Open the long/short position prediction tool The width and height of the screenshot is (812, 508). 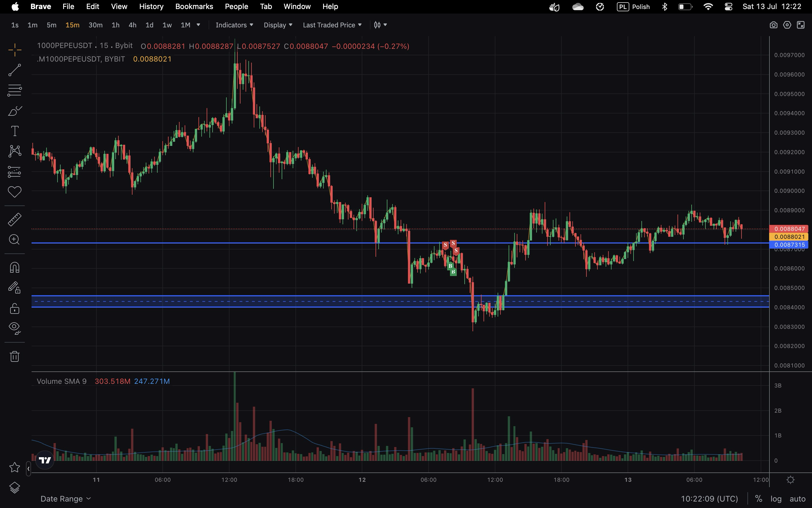click(x=15, y=172)
